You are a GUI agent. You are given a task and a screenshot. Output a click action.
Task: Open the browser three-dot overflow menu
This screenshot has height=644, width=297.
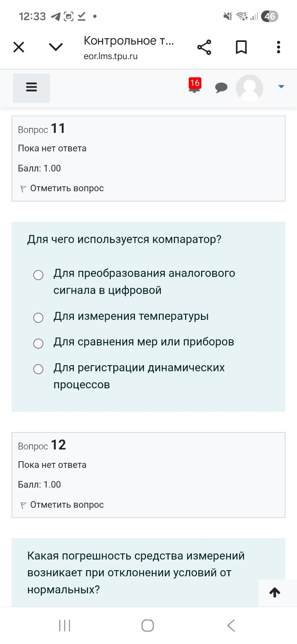278,47
